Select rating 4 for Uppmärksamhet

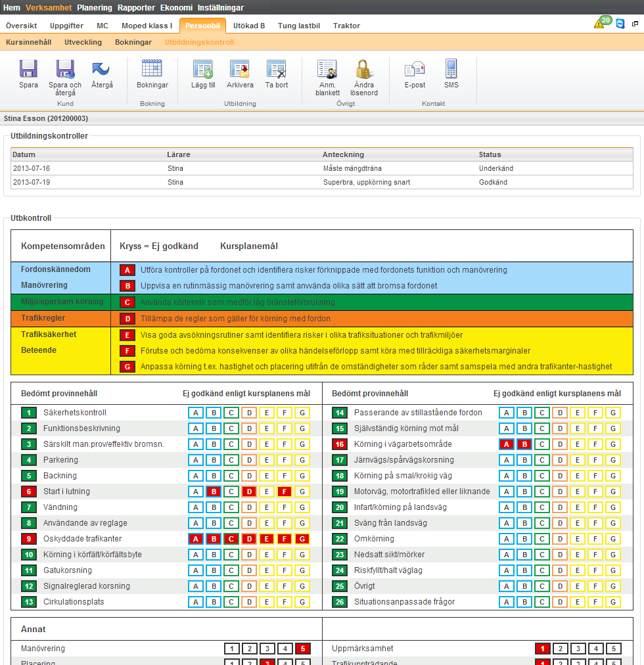click(x=595, y=649)
